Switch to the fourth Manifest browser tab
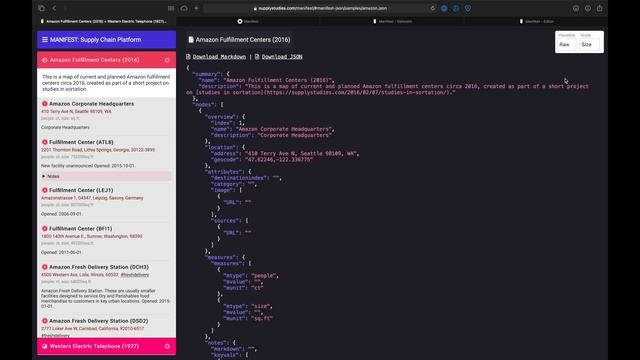This screenshot has width=640, height=360. (537, 21)
